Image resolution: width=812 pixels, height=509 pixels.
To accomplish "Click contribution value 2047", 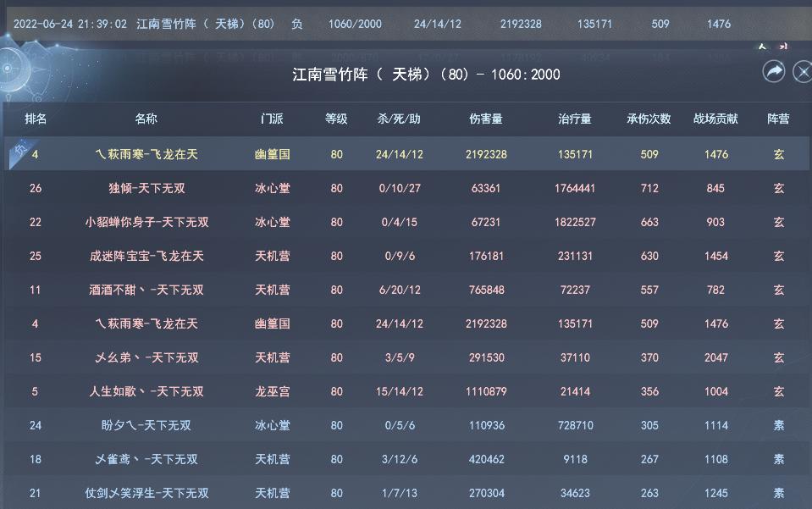I will click(x=716, y=357).
